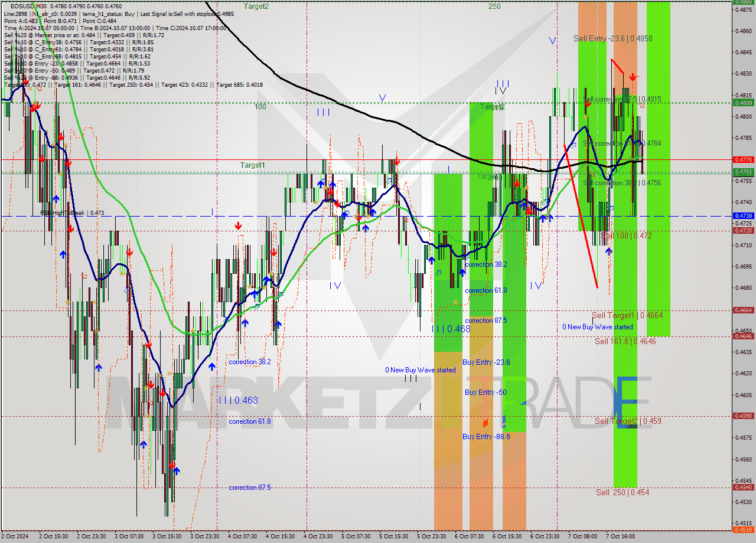Click the 0.4646 price tag on axis
Viewport: 756px width, 543px height.
[743, 336]
